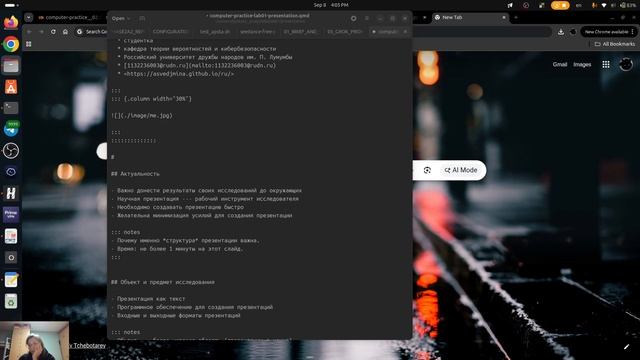Open Chrome apps grid in bookmarks bar
The height and width of the screenshot is (360, 640).
(29, 44)
